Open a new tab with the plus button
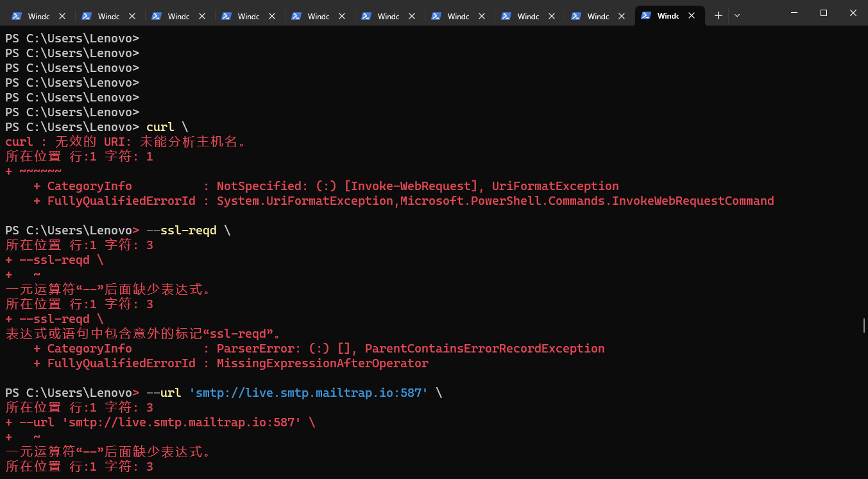The image size is (868, 479). tap(718, 15)
